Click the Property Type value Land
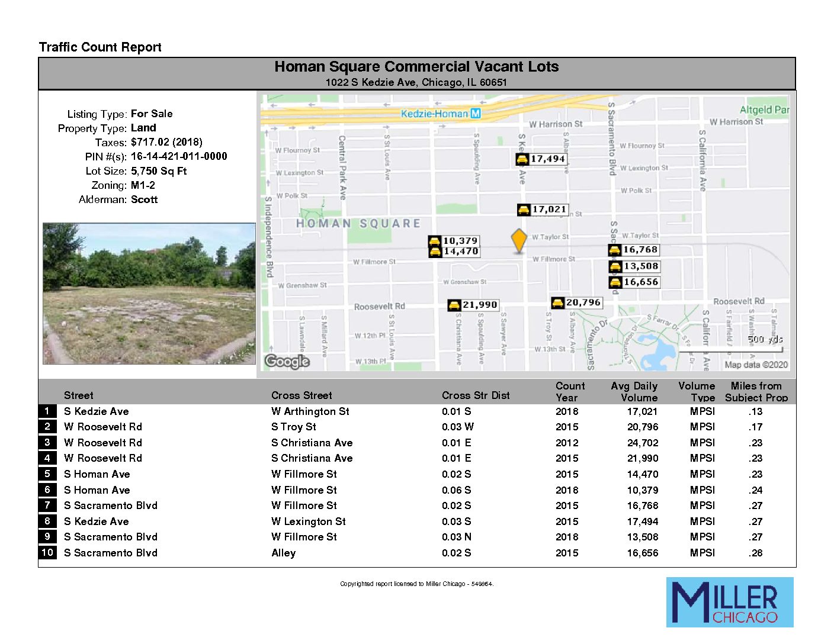 click(x=143, y=128)
